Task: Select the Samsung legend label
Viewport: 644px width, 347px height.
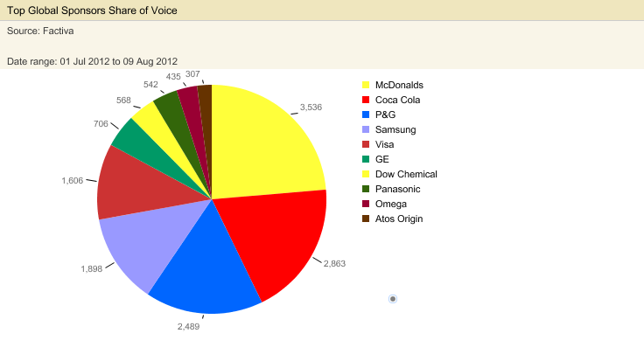Action: tap(395, 129)
